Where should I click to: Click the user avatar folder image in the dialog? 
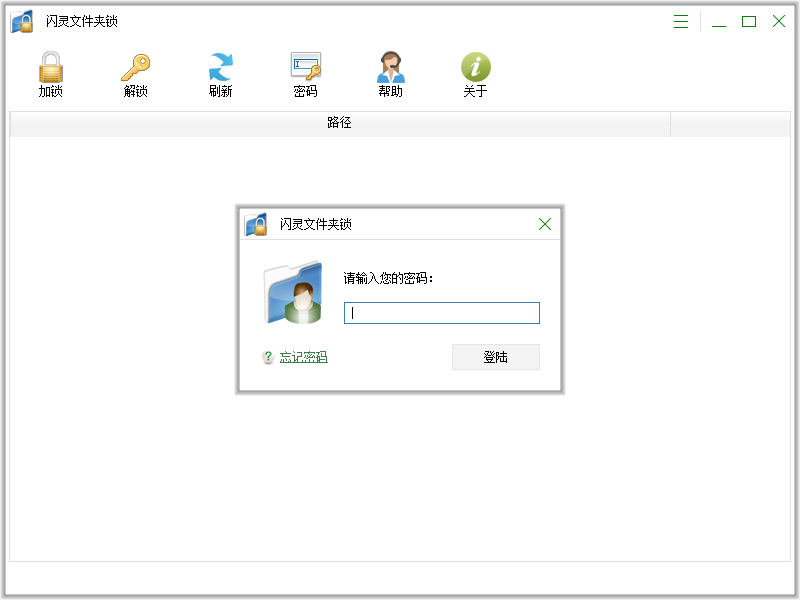293,293
